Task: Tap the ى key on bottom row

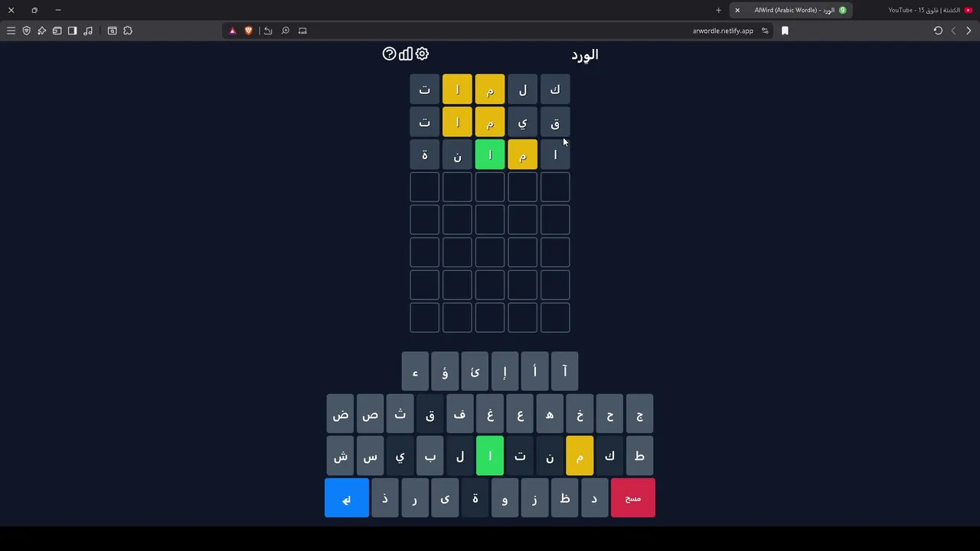Action: coord(445,498)
